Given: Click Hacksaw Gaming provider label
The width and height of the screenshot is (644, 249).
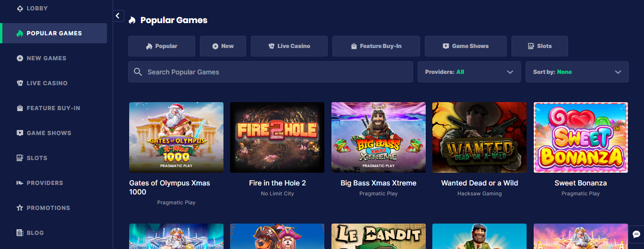Looking at the screenshot, I should click(479, 193).
